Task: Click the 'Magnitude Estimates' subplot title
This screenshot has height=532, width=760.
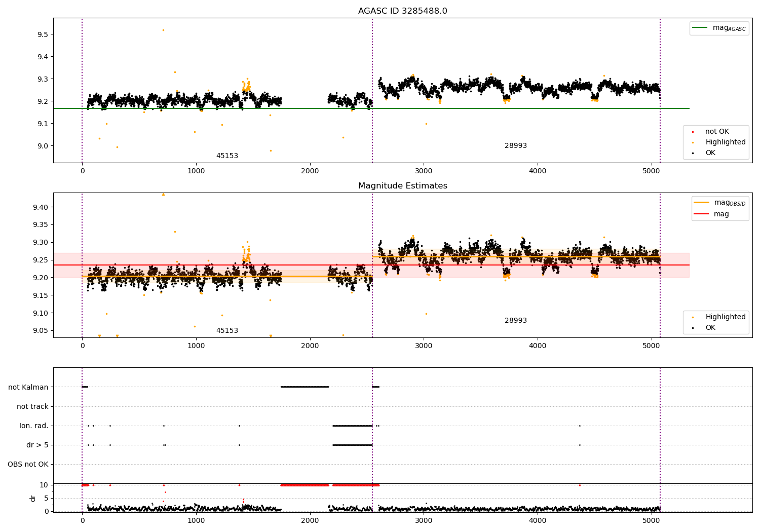Action: pos(403,186)
